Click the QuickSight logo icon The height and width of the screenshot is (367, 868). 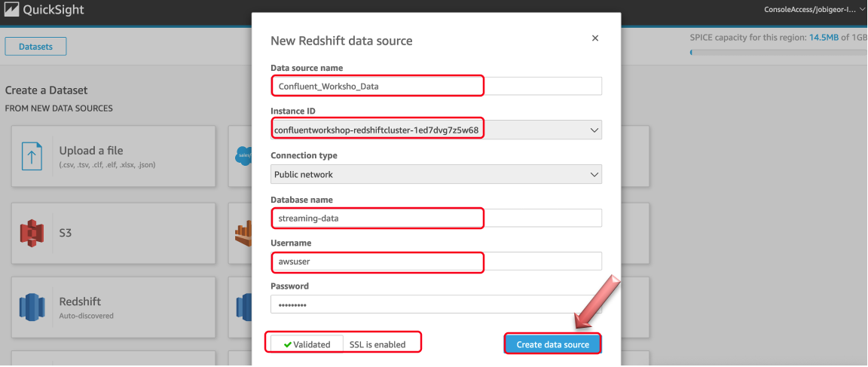point(11,10)
